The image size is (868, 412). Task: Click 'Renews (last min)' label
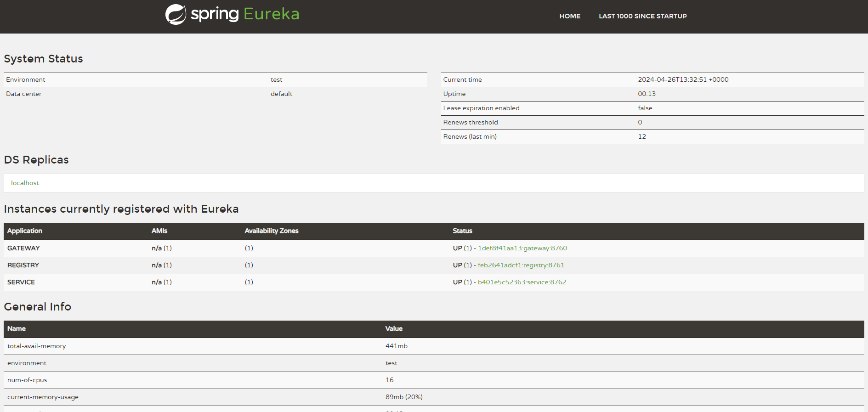[470, 136]
